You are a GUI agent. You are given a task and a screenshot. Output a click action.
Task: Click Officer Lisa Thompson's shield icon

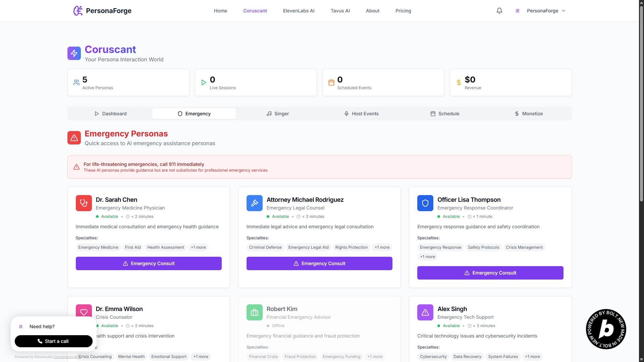click(425, 203)
